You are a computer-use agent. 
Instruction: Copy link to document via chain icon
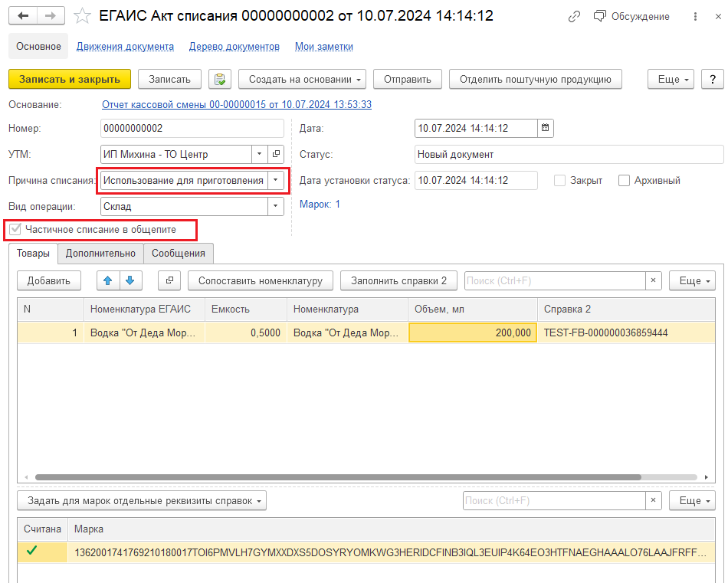(574, 16)
